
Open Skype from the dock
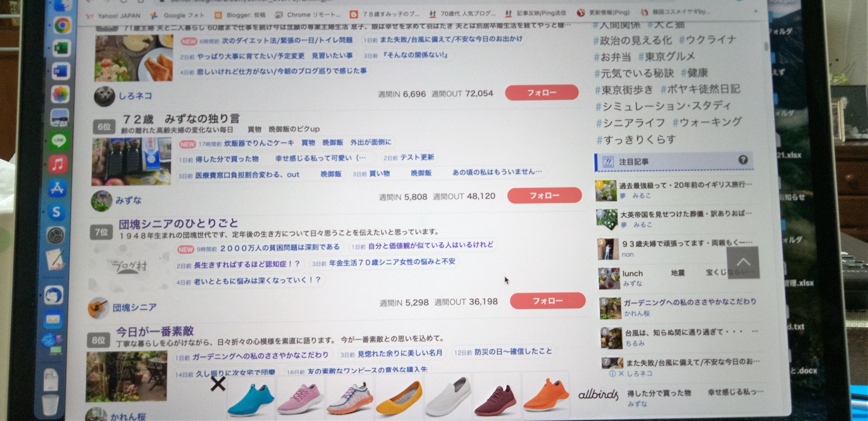tap(56, 212)
